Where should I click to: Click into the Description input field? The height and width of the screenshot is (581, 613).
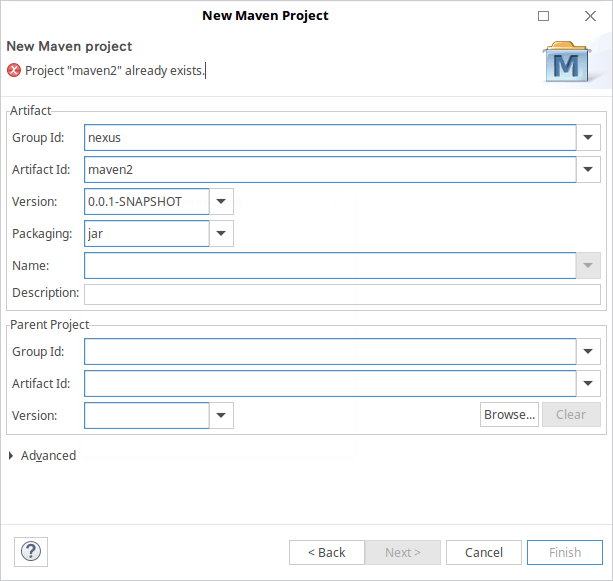click(x=342, y=294)
